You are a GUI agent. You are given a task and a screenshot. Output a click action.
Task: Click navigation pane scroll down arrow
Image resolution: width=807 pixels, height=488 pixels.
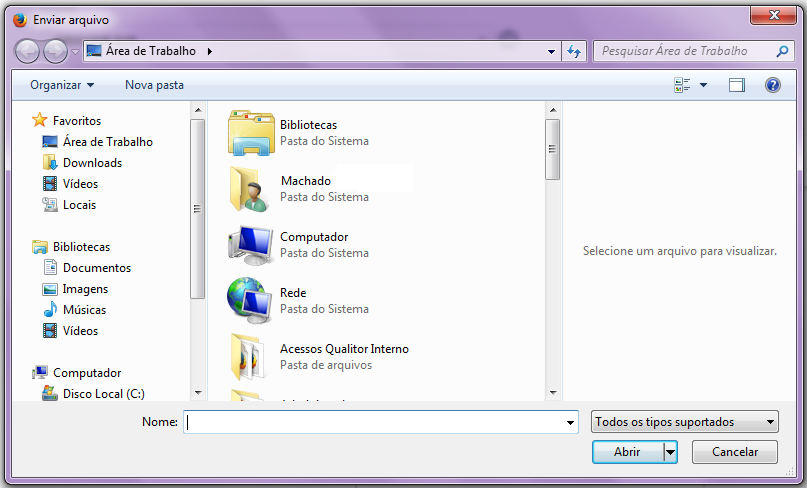[x=198, y=392]
